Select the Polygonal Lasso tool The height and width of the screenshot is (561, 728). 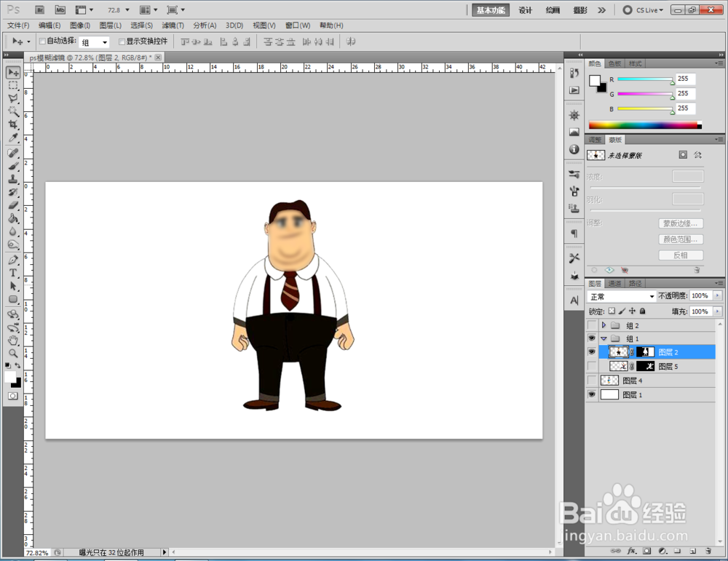13,98
